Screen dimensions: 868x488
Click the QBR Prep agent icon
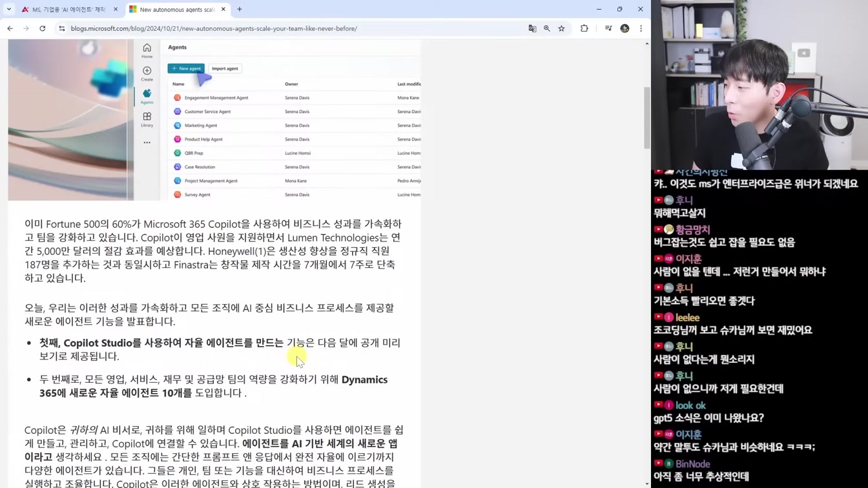point(178,153)
